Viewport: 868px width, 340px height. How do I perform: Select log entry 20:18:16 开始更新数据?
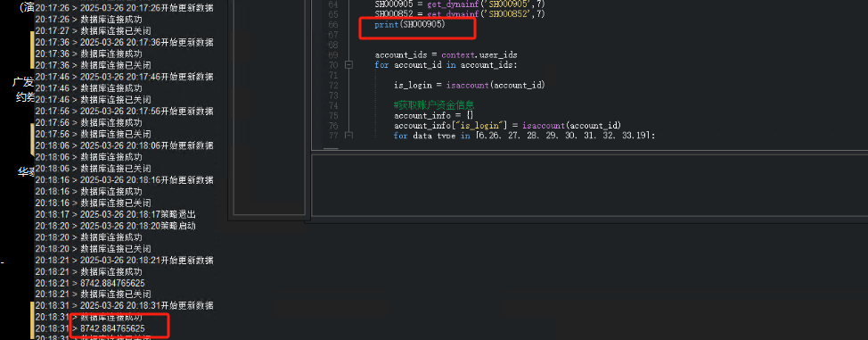(124, 179)
